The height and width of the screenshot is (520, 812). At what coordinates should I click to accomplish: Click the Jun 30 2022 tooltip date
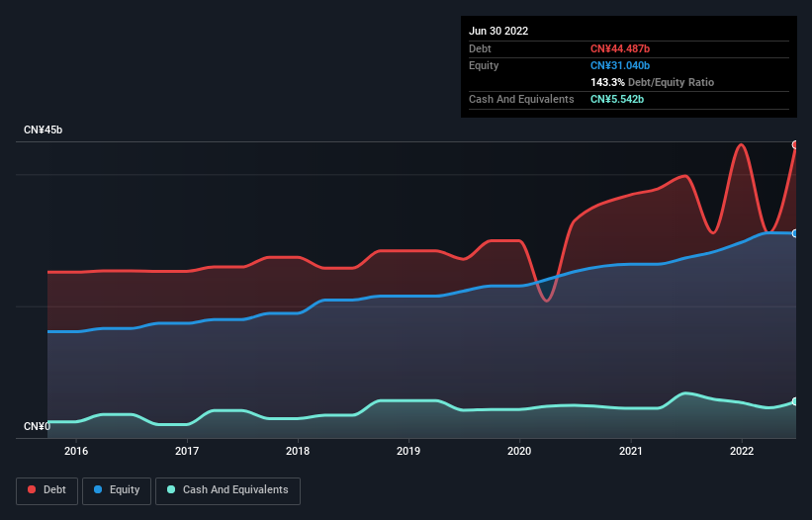click(x=498, y=31)
